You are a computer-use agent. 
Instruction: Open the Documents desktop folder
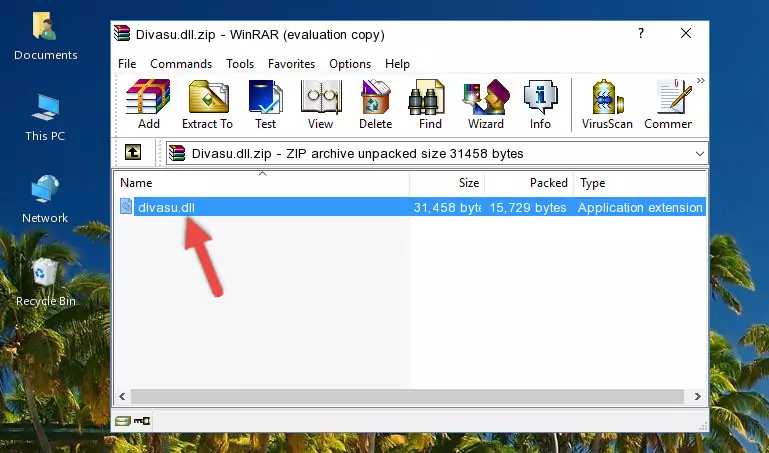(x=46, y=36)
